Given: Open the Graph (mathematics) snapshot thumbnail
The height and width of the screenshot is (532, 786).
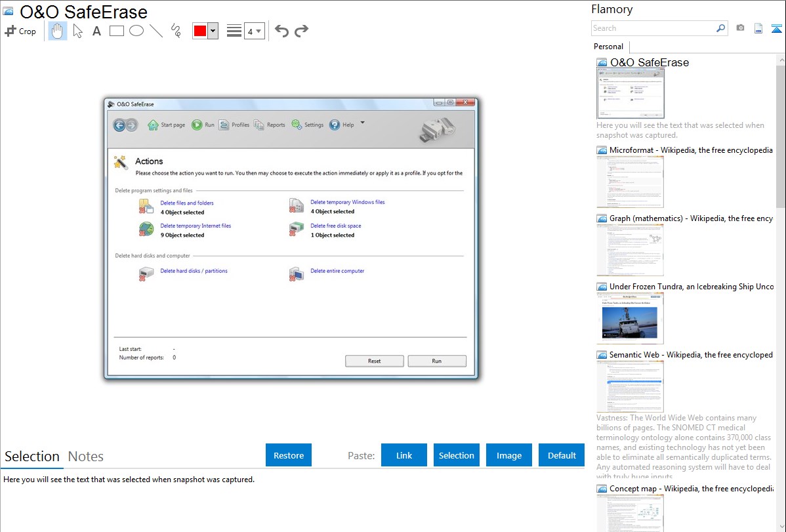Looking at the screenshot, I should pyautogui.click(x=630, y=250).
